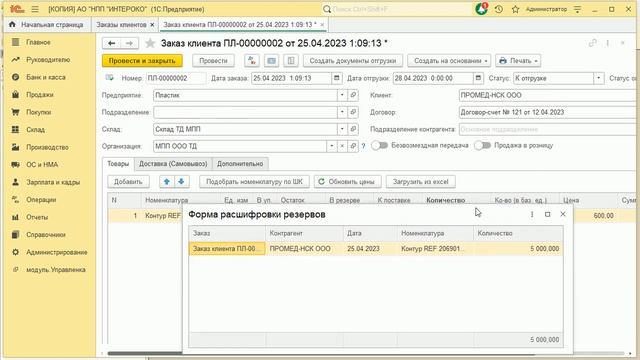Open the Зарплата и кадры section
640x360 pixels.
(x=53, y=182)
